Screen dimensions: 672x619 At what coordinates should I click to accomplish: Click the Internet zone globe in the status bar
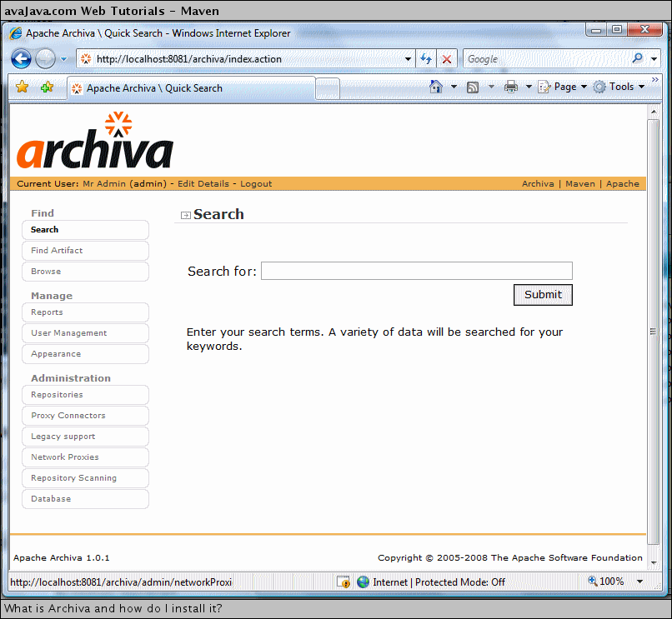point(362,582)
